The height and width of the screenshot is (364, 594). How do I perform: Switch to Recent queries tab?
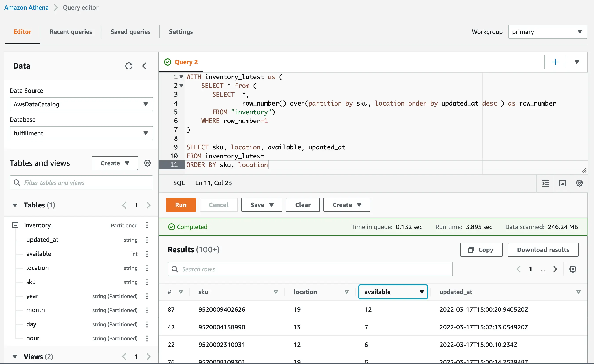71,32
